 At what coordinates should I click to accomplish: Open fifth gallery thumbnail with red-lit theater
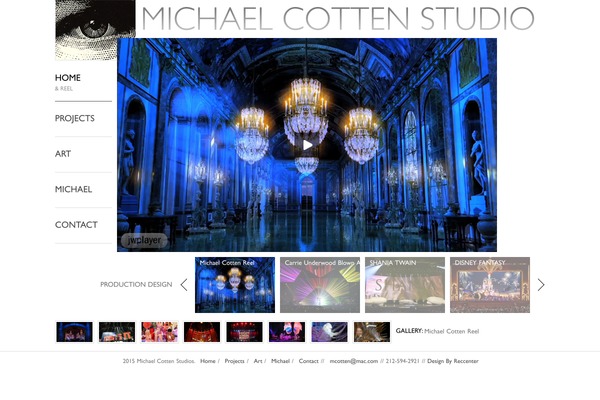[x=244, y=331]
